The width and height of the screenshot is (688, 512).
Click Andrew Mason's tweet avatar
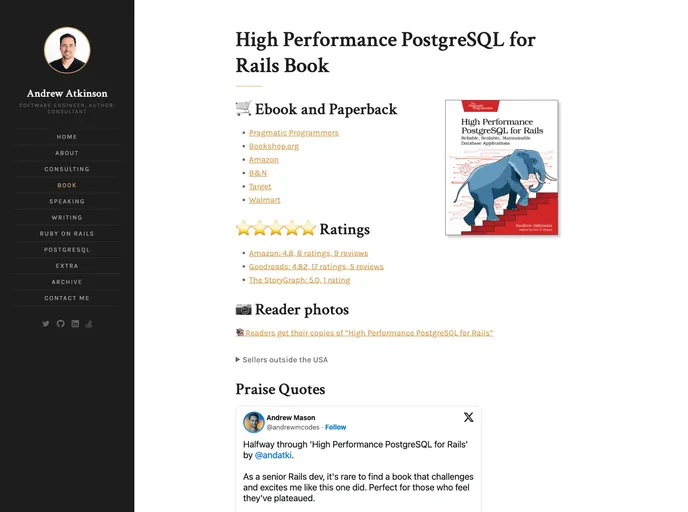tap(254, 422)
